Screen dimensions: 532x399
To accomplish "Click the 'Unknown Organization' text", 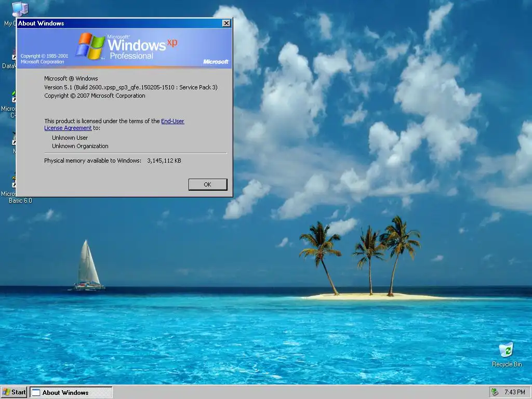I will pyautogui.click(x=80, y=146).
